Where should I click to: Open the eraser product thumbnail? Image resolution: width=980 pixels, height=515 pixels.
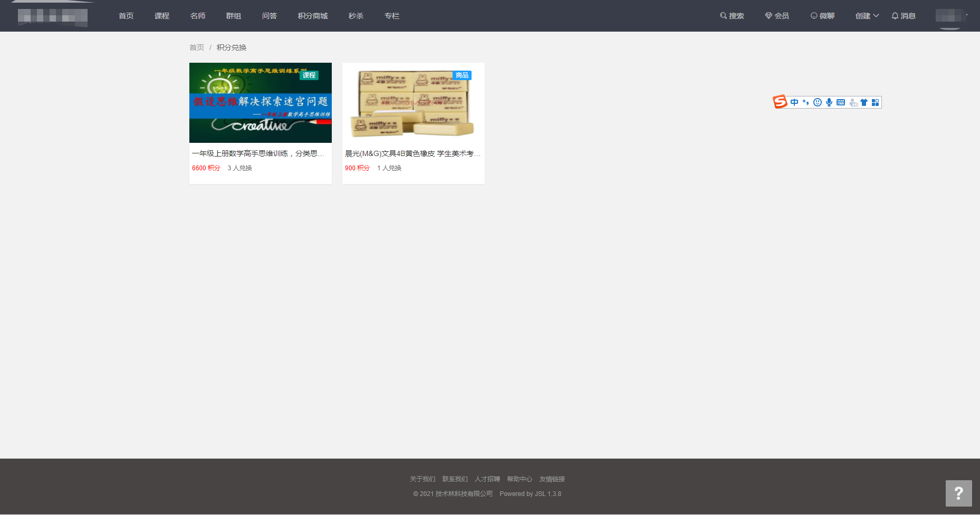[414, 103]
